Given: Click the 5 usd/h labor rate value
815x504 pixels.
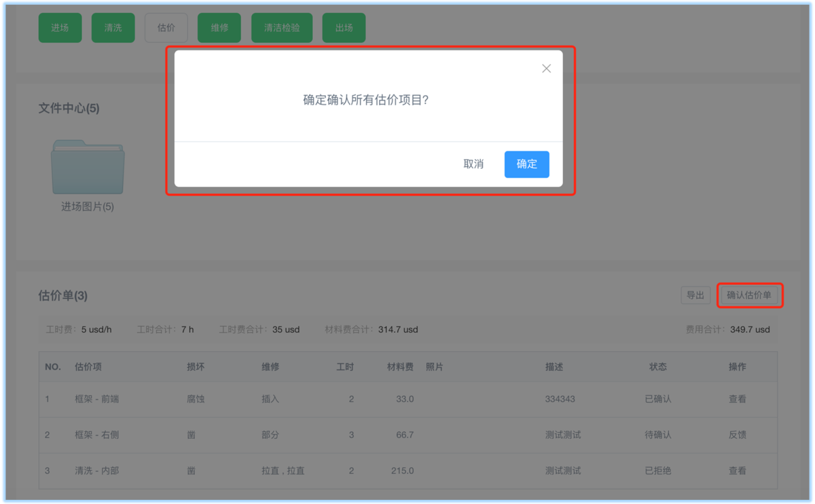Looking at the screenshot, I should 96,329.
